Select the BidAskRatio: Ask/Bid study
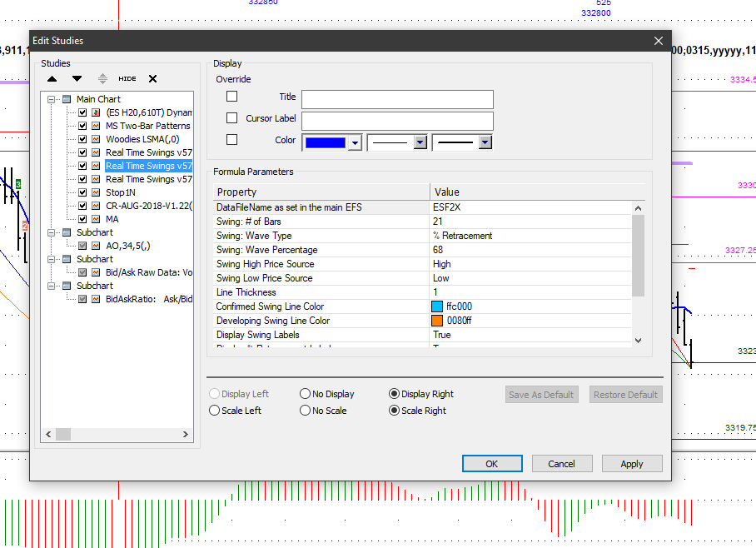Viewport: 756px width, 548px height. coord(148,299)
